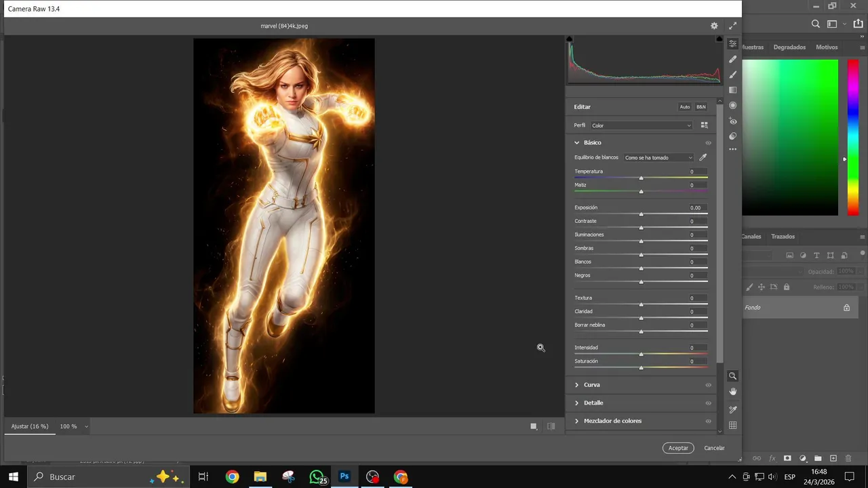Switch to before/after comparison view
Image resolution: width=868 pixels, height=488 pixels.
[x=551, y=426]
